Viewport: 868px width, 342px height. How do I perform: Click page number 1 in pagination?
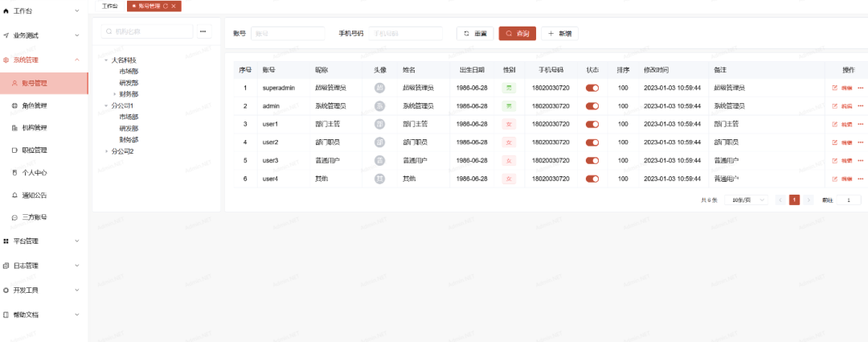pyautogui.click(x=794, y=200)
